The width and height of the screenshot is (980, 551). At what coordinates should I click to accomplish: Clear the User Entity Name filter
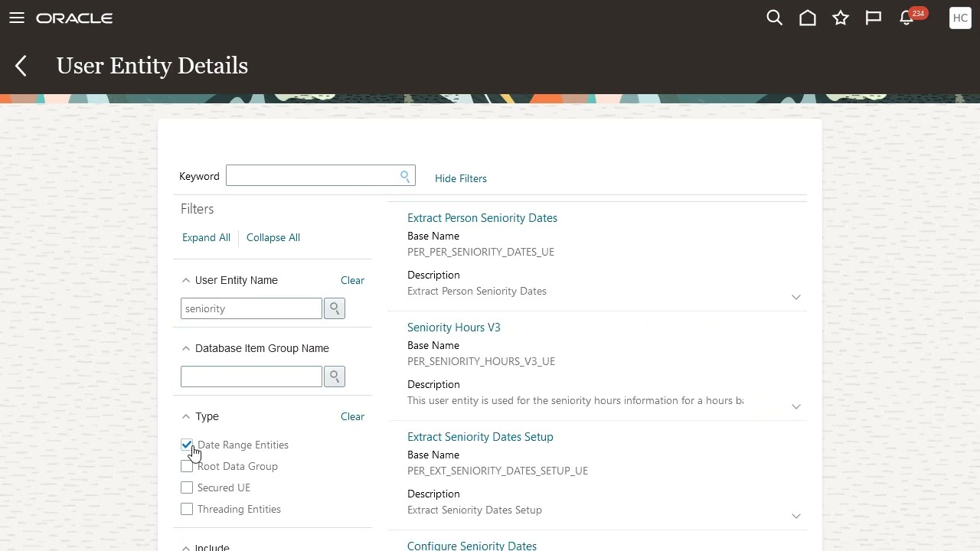pos(352,280)
